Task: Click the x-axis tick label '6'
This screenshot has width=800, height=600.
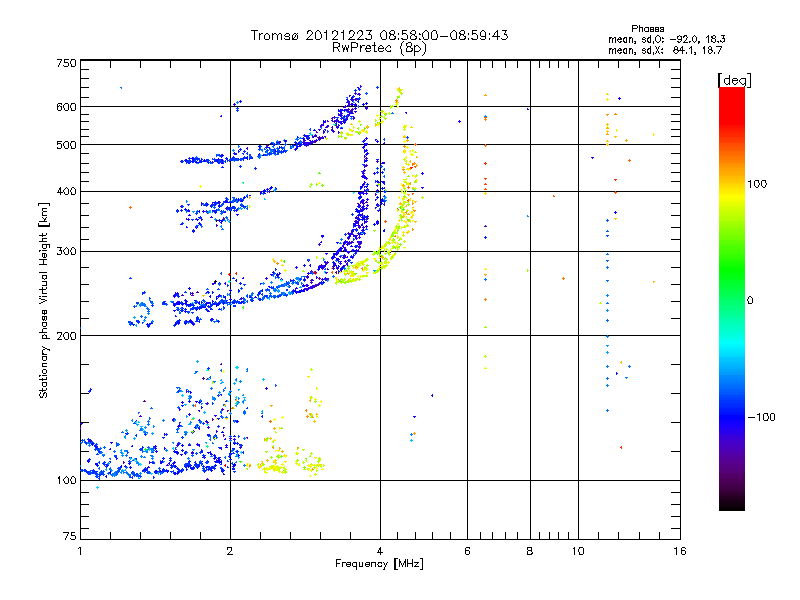Action: 467,551
